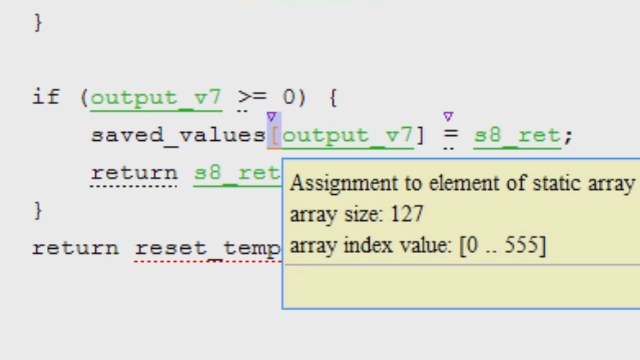Click the closing square bracket after output_v7
The width and height of the screenshot is (640, 360).
(420, 136)
